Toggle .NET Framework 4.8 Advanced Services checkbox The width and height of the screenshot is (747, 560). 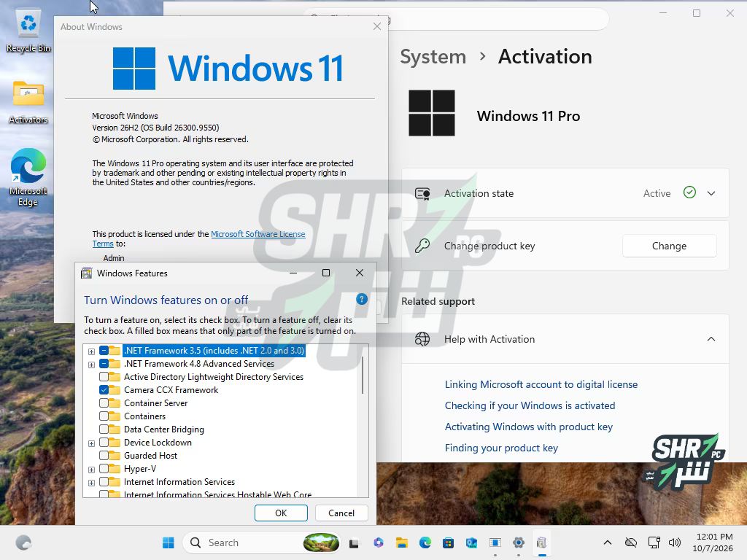click(x=104, y=364)
